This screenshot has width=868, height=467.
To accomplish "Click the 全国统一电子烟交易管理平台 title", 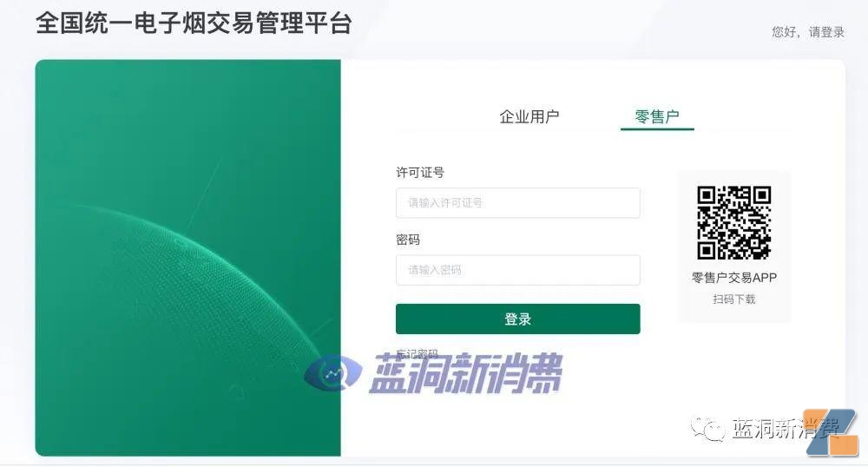I will (194, 23).
